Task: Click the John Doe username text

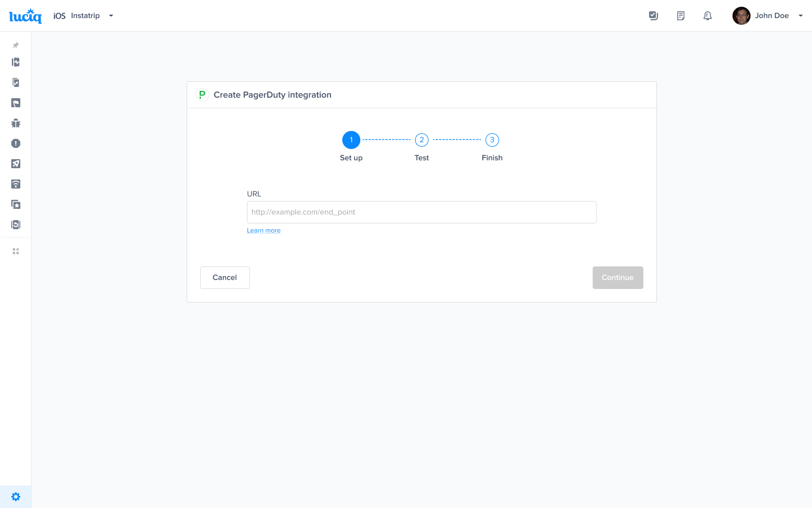Action: click(x=772, y=16)
